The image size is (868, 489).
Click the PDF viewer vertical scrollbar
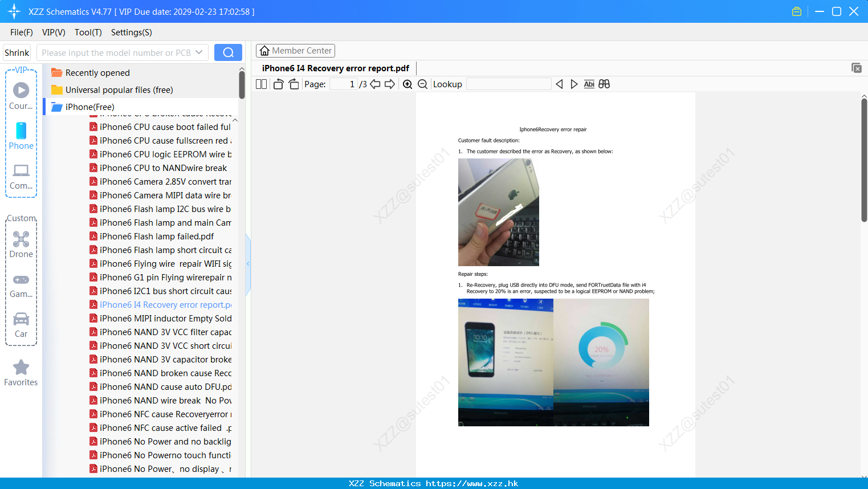tap(864, 161)
